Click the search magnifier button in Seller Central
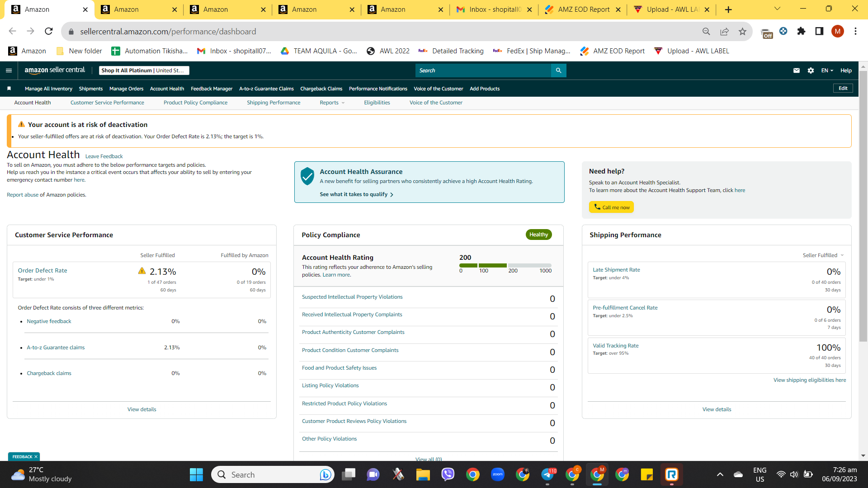The width and height of the screenshot is (868, 488). click(558, 70)
